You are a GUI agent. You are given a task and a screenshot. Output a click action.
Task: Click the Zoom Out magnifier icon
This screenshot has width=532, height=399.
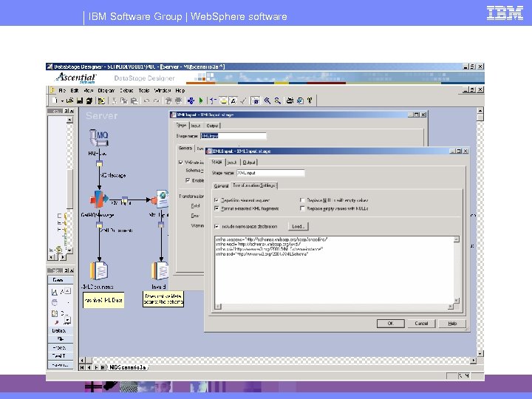[278, 100]
